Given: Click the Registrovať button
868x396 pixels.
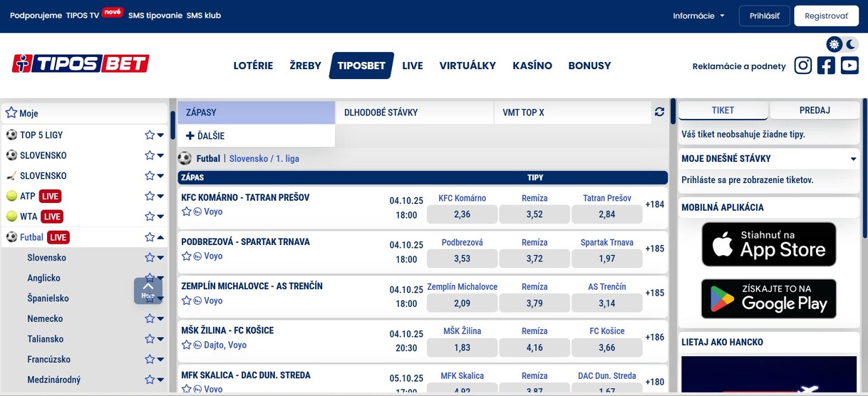Looking at the screenshot, I should coord(827,16).
